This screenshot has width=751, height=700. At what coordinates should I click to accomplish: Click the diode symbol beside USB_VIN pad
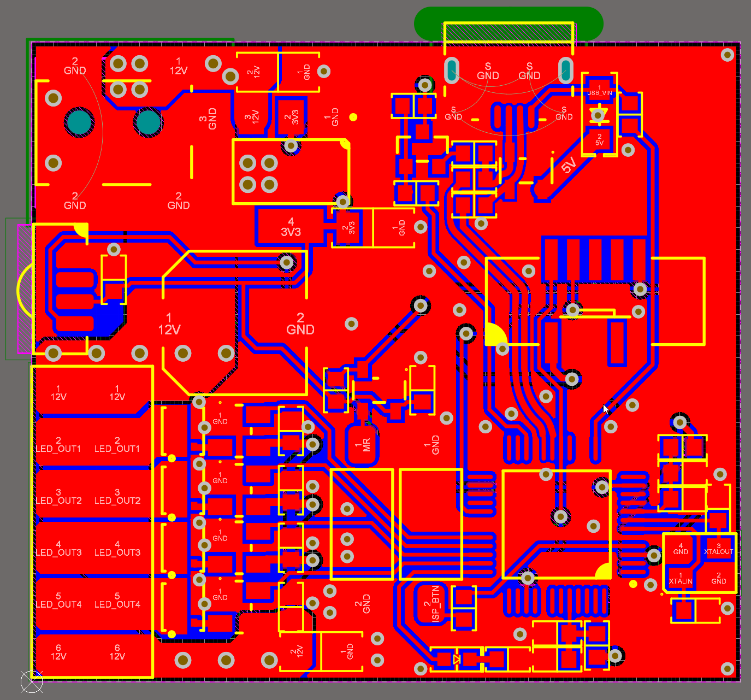click(599, 115)
